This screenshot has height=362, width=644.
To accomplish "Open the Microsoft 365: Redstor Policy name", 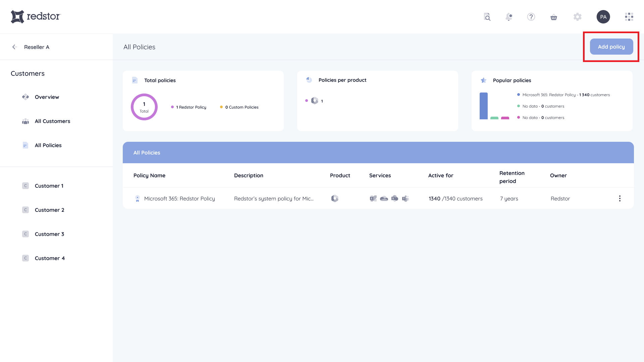I will [x=179, y=198].
